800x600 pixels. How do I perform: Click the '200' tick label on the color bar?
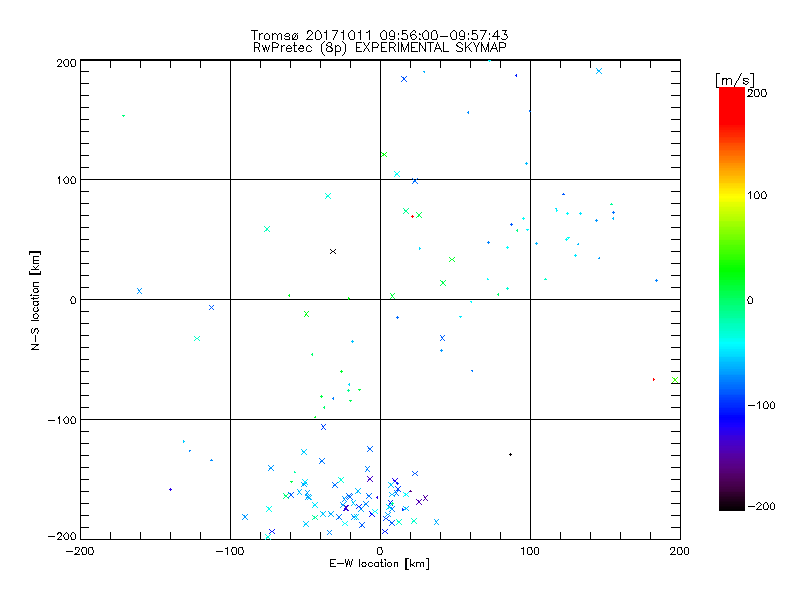[757, 93]
